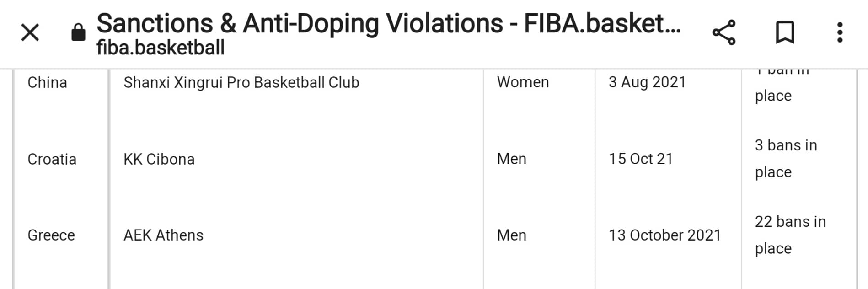Click the 13 October 2021 date

(x=664, y=235)
